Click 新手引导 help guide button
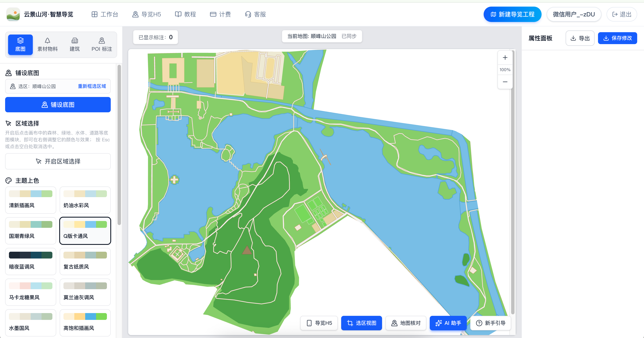 click(490, 323)
